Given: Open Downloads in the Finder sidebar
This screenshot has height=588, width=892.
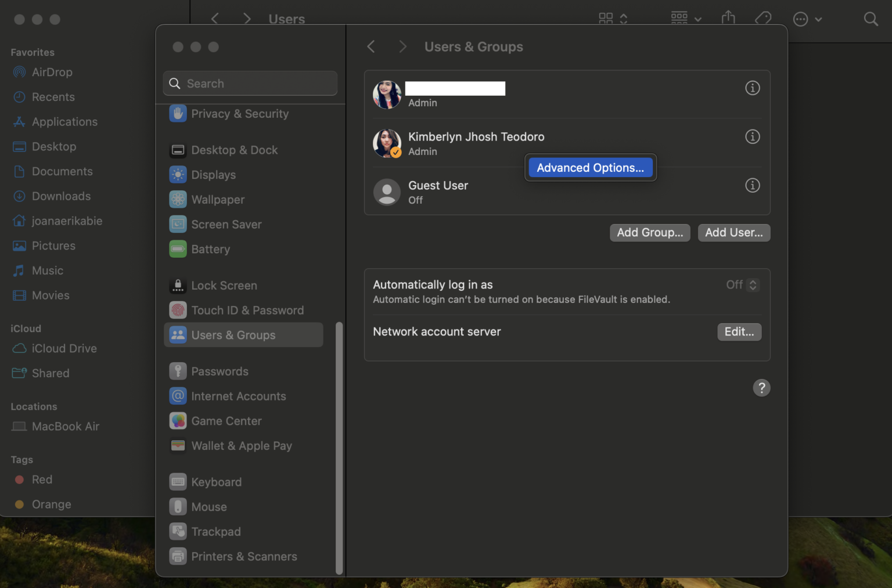Looking at the screenshot, I should point(61,196).
